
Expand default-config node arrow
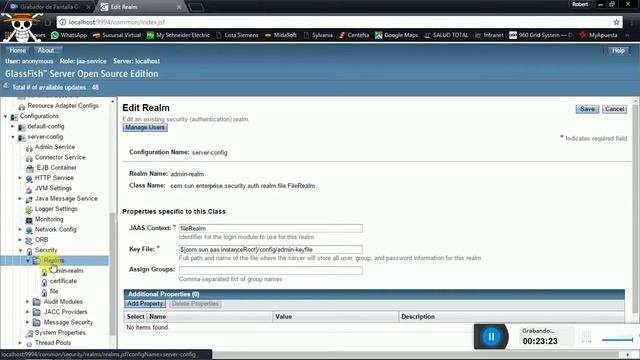click(13, 127)
